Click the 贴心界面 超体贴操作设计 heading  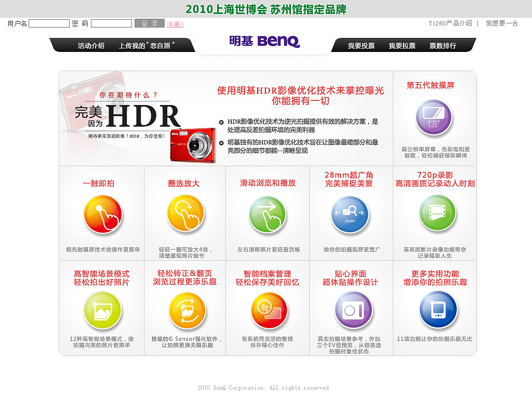350,278
